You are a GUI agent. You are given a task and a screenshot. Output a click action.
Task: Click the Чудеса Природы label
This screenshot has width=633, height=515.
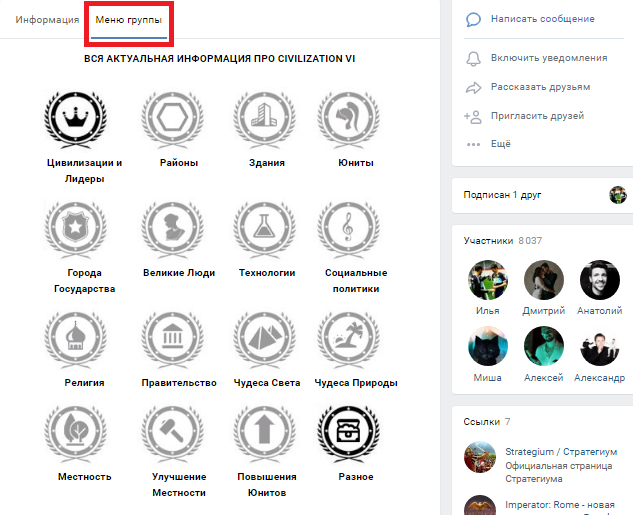[x=356, y=383]
